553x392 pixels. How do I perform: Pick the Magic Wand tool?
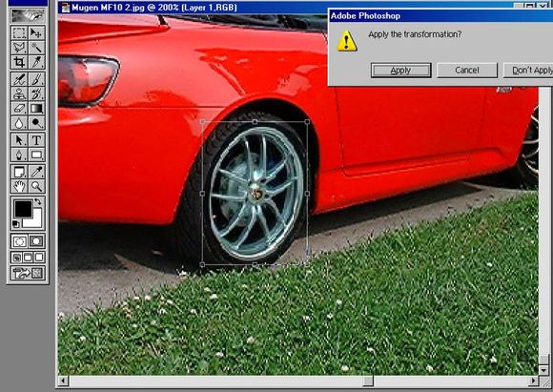coord(36,48)
